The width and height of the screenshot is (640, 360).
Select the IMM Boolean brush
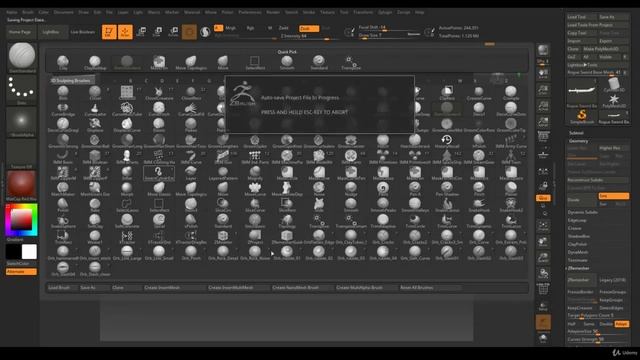95,157
